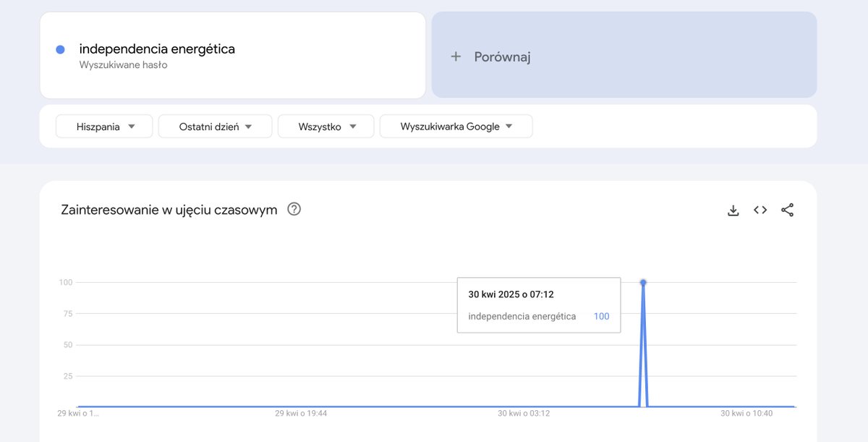The image size is (868, 442).
Task: Open the Hiszpania country dropdown
Action: (104, 127)
